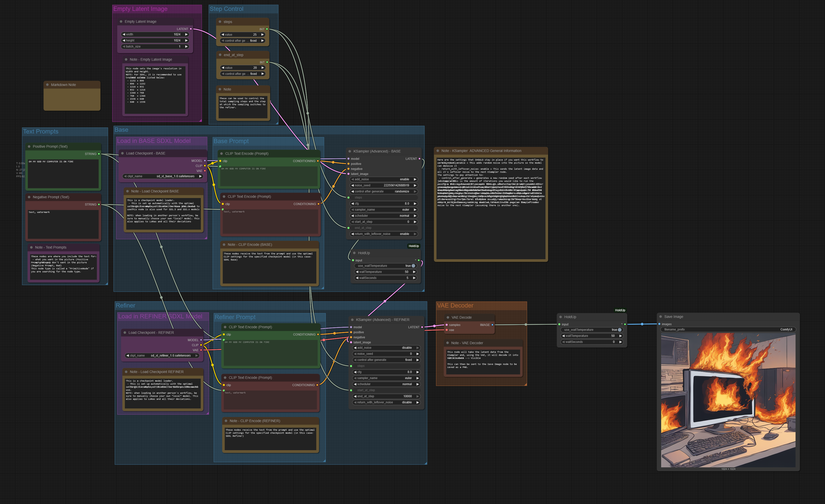Collapse the Note - VAE Decoder node dot

click(448, 343)
